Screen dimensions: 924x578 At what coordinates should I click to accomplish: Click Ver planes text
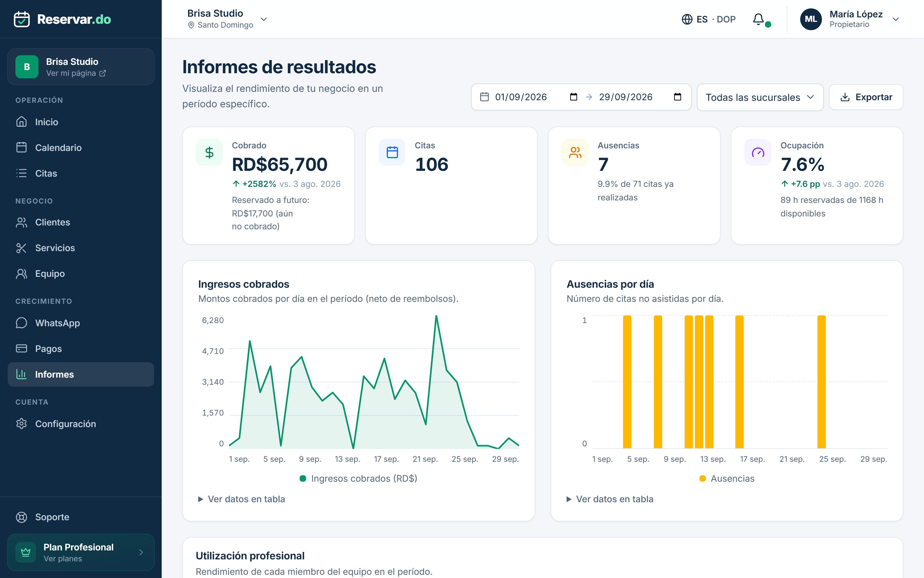coord(63,558)
